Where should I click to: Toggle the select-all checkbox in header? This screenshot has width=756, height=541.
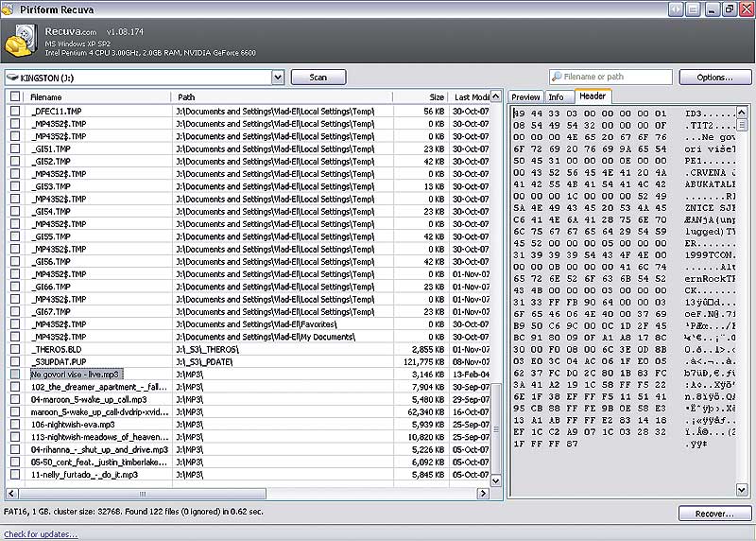(x=15, y=96)
